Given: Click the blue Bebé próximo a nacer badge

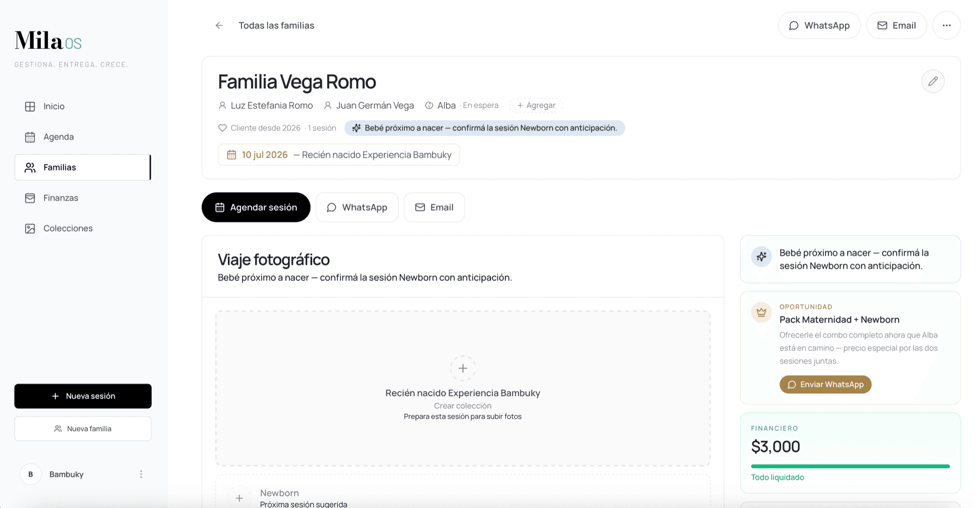Looking at the screenshot, I should [484, 128].
